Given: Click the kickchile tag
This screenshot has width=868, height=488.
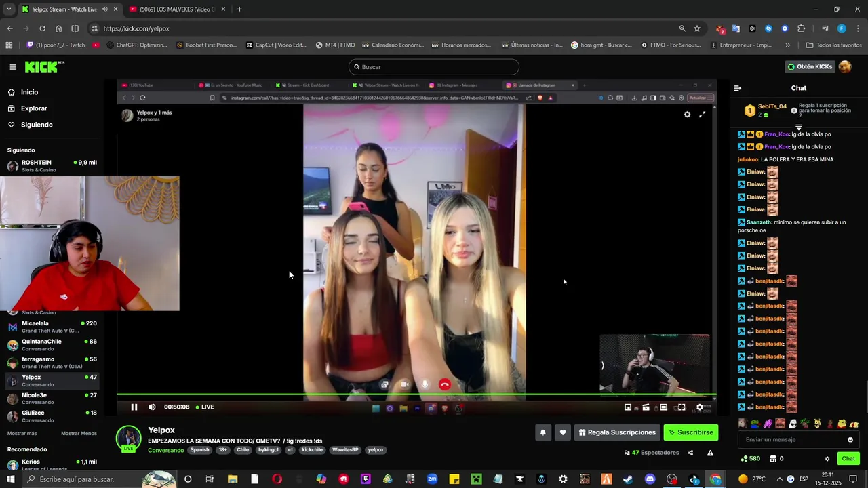Looking at the screenshot, I should pos(313,450).
